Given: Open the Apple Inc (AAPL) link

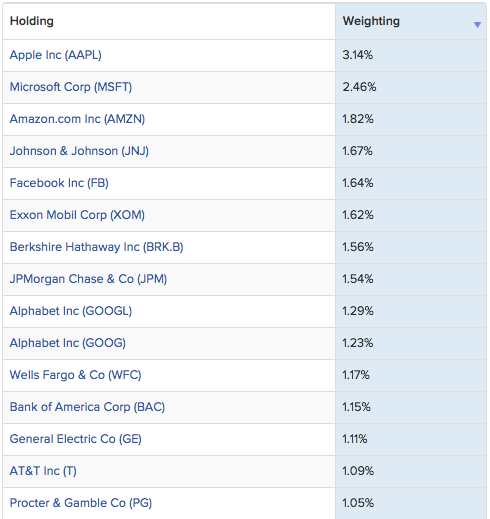Looking at the screenshot, I should coord(55,55).
